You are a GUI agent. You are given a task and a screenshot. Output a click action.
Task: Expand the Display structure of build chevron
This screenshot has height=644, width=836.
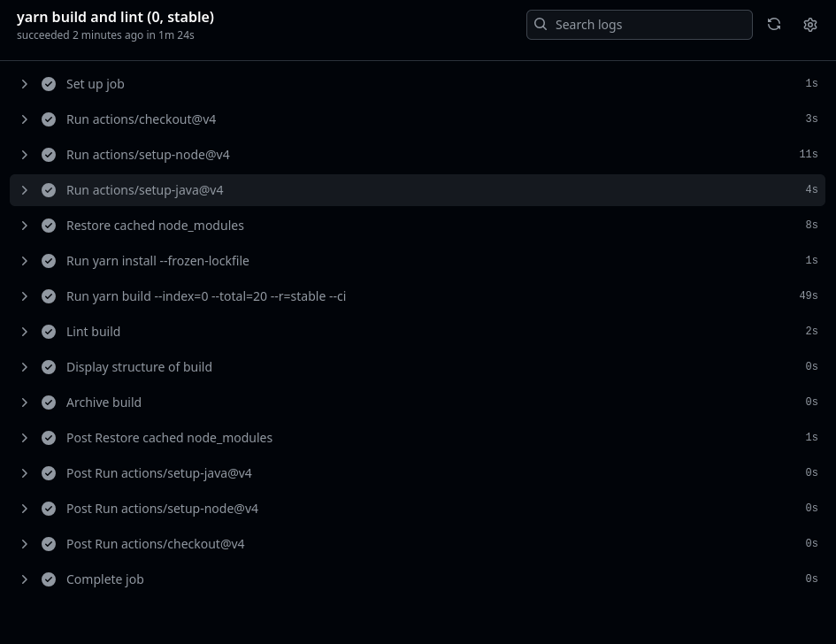click(x=25, y=367)
